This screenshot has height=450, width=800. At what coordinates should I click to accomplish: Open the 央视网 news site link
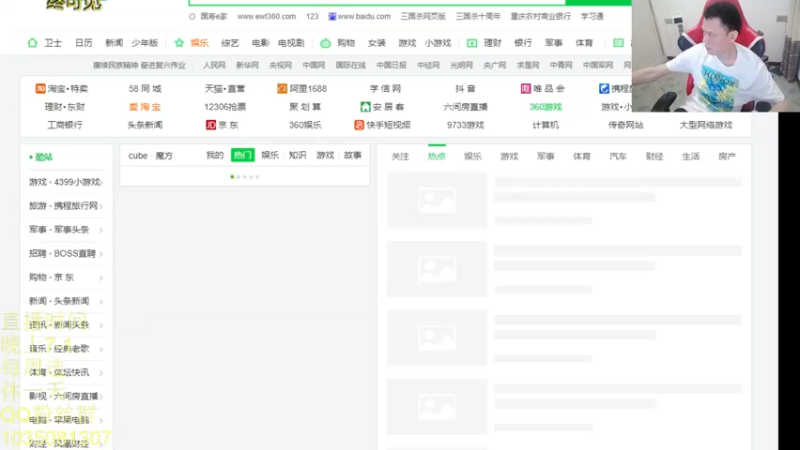(x=281, y=65)
